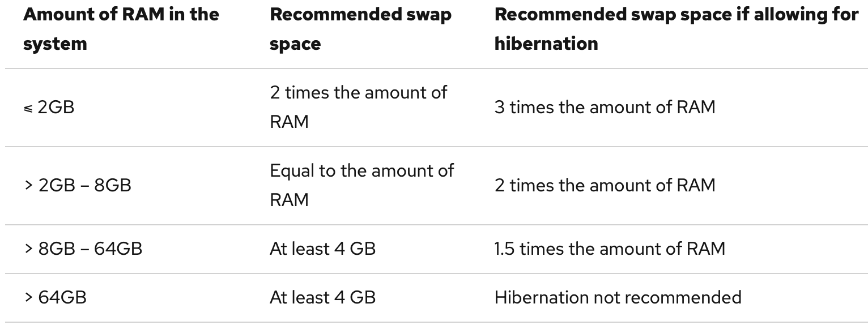
Task: Click the hibernation swap space column header
Action: [676, 29]
